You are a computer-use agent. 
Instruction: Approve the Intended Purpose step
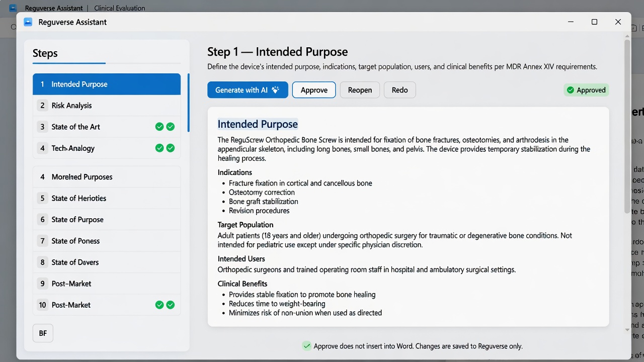(x=314, y=90)
